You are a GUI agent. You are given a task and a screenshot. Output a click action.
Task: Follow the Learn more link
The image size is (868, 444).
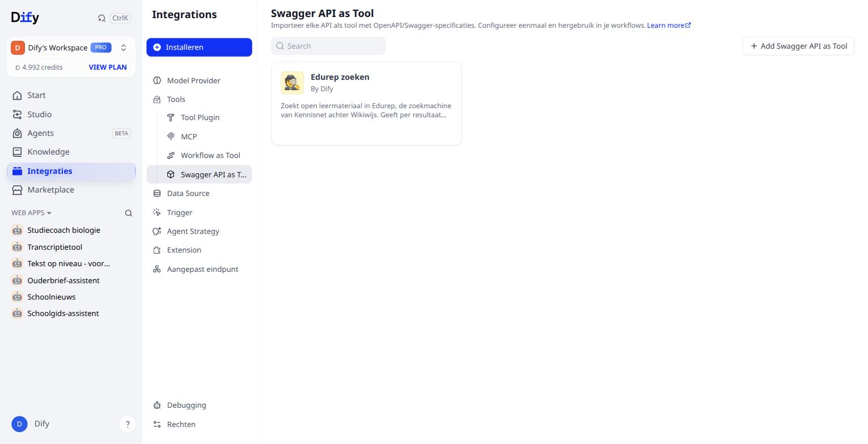click(669, 25)
